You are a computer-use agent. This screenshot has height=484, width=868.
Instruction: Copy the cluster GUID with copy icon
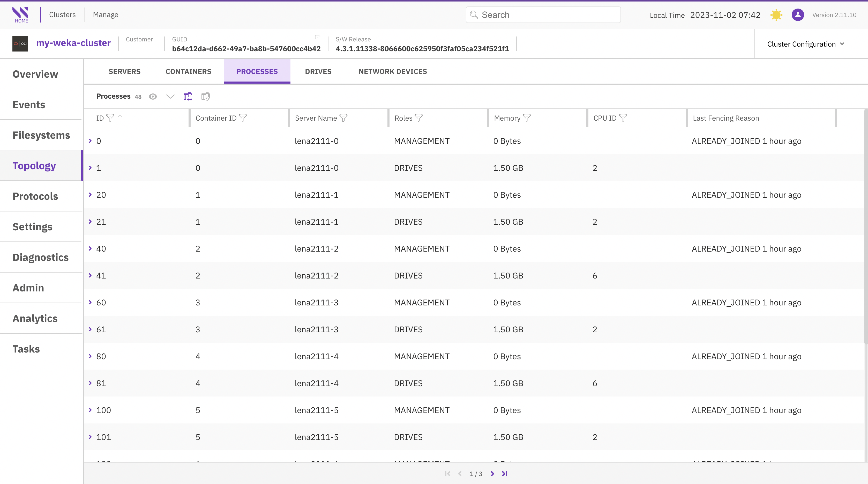tap(318, 38)
